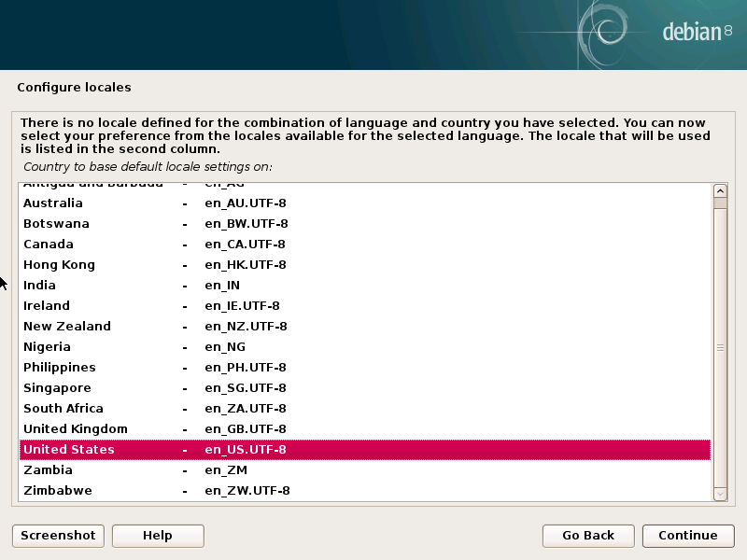Select the highlighted United States row
The image size is (747, 560).
[x=69, y=450]
